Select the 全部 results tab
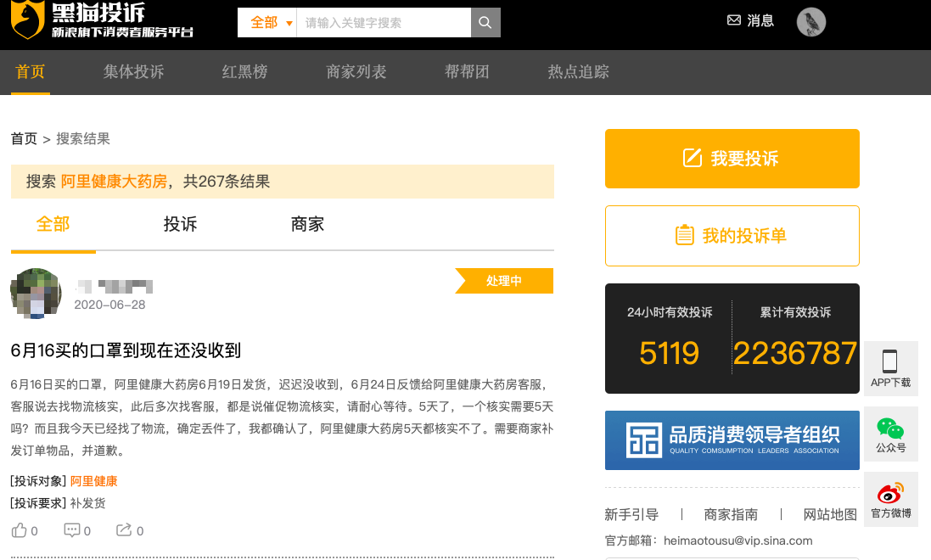Image resolution: width=931 pixels, height=560 pixels. [x=53, y=225]
